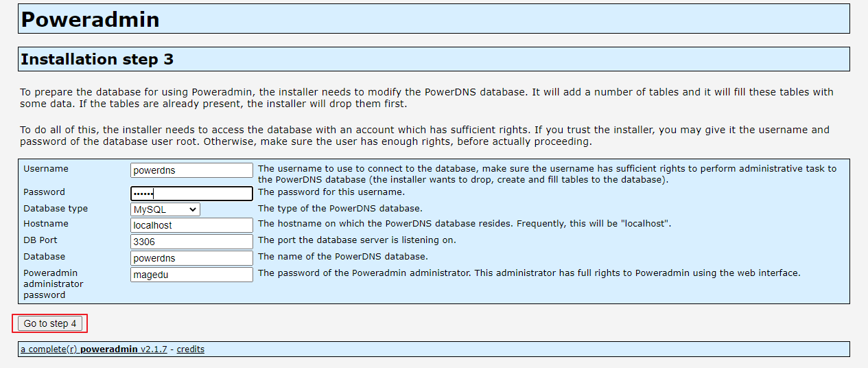Click the Password row label

tap(44, 192)
